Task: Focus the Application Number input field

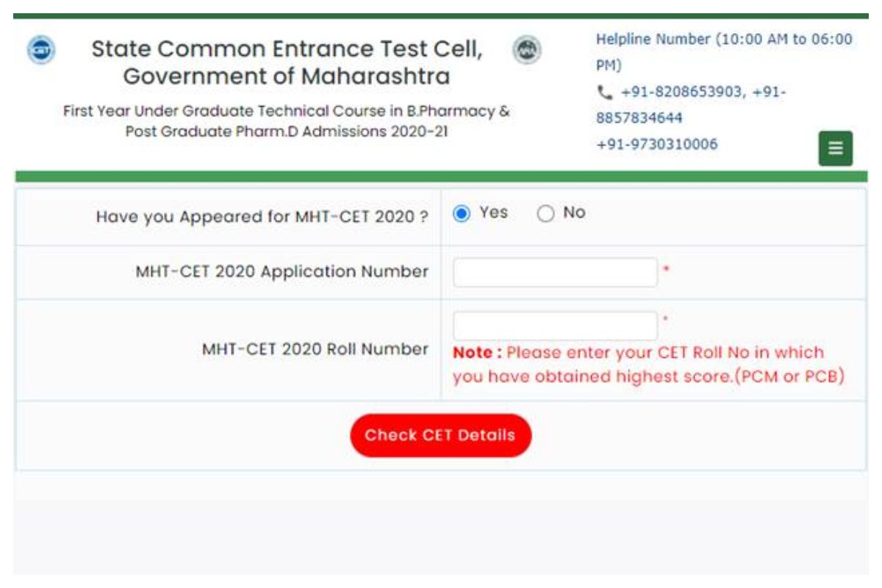Action: [555, 272]
